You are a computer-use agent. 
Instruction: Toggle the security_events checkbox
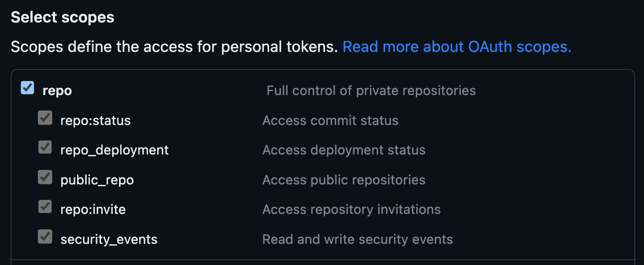[x=45, y=237]
